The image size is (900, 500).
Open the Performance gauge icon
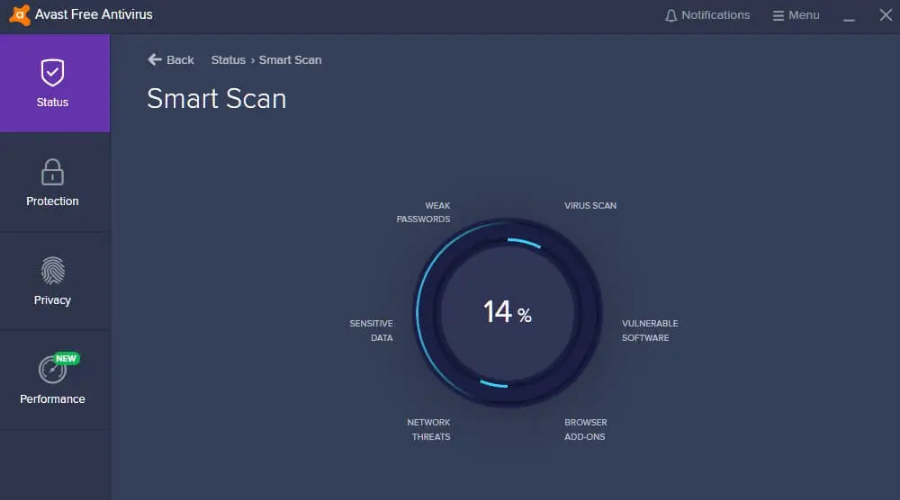point(52,370)
